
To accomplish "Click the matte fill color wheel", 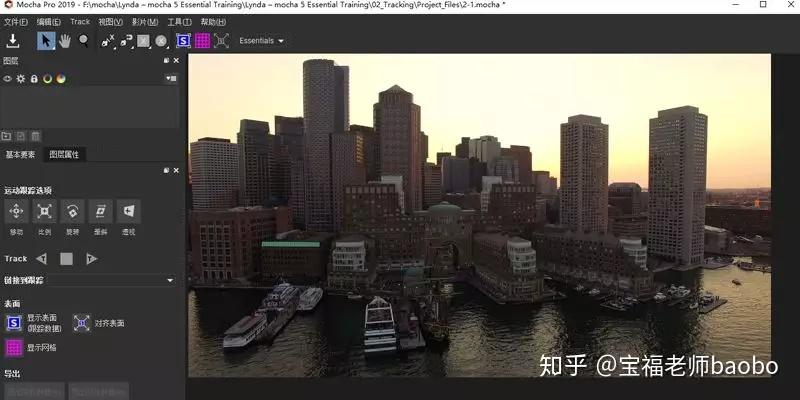I will (x=61, y=79).
